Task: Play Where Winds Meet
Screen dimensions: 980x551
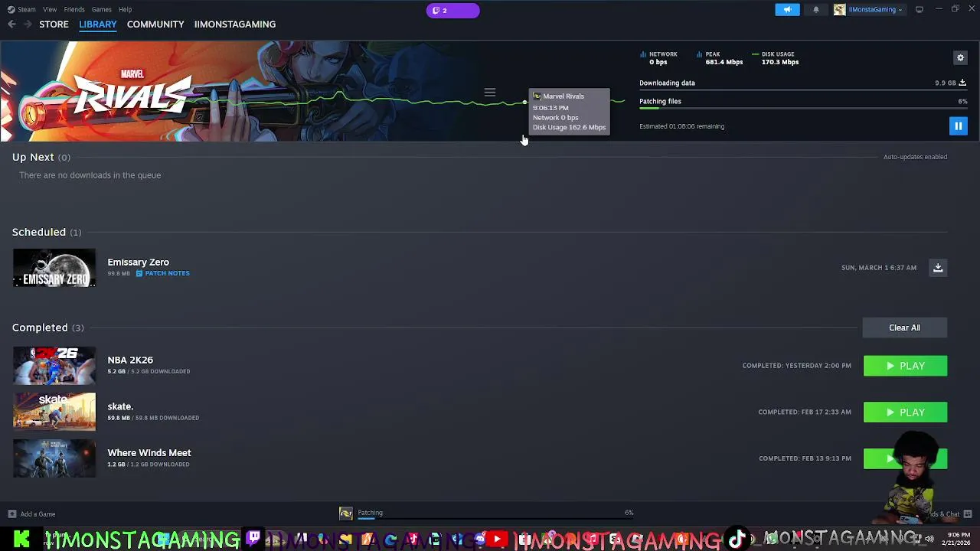Action: click(905, 458)
